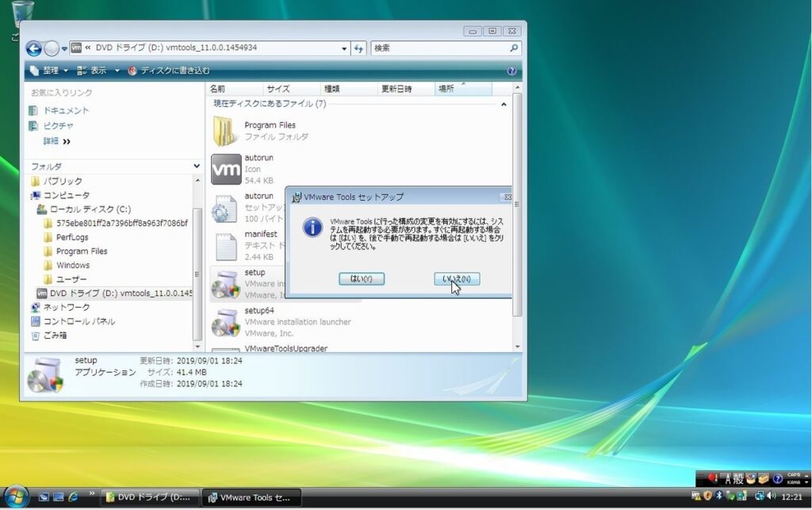Select the manifest text file icon
The width and height of the screenshot is (812, 510).
tap(226, 247)
